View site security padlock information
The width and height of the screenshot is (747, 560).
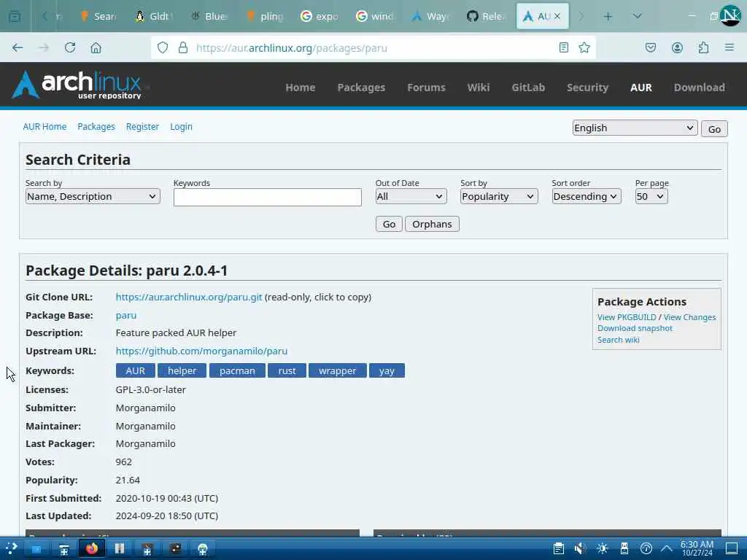tap(183, 47)
